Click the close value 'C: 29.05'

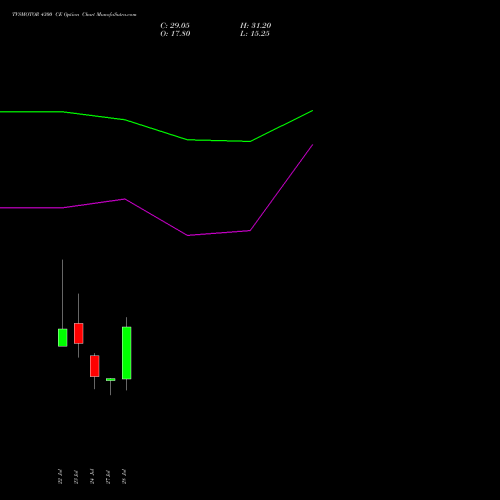click(x=175, y=26)
